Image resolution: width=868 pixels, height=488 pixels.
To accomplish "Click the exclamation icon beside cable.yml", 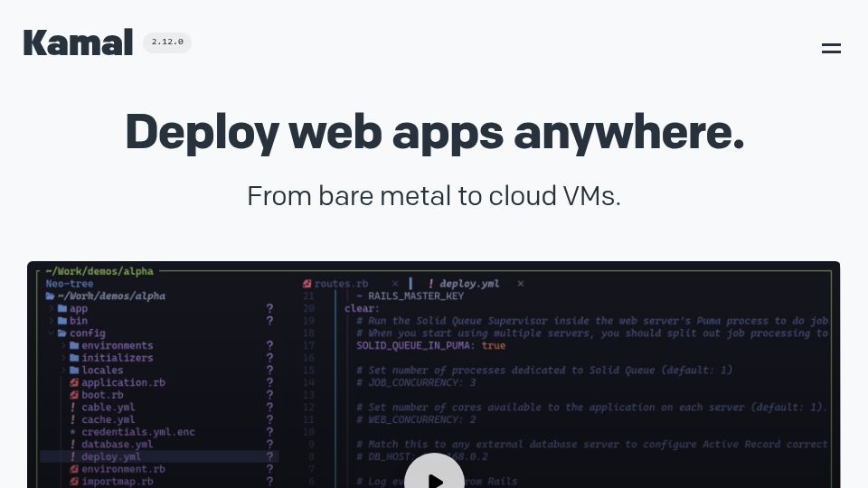I will (x=72, y=408).
